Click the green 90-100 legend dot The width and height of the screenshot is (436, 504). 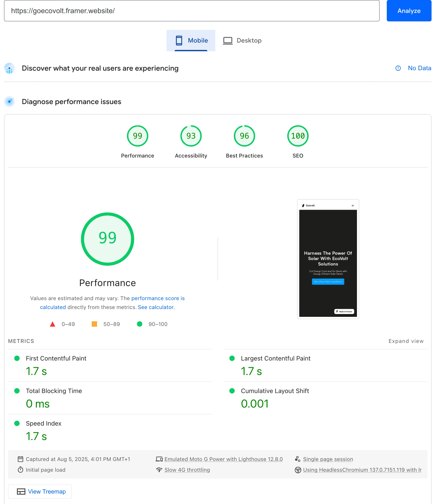click(140, 324)
